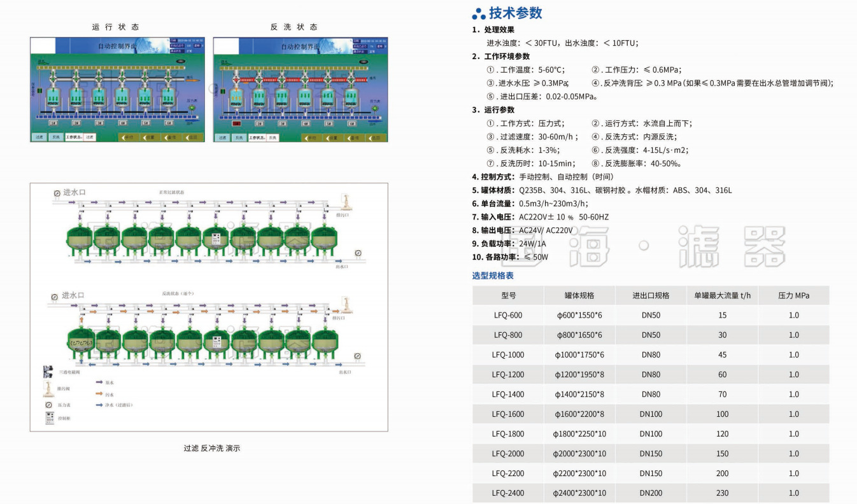Click the 型号 column header
Viewport: 857px width, 504px height.
[508, 295]
